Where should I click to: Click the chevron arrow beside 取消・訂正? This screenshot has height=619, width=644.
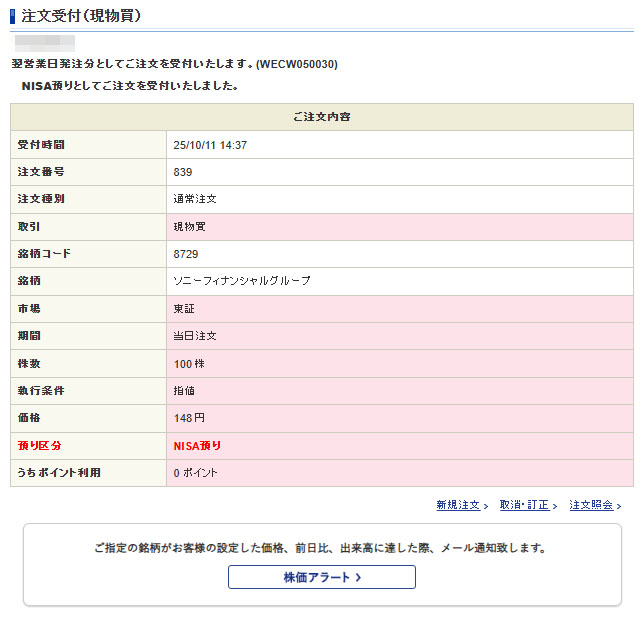pyautogui.click(x=555, y=506)
